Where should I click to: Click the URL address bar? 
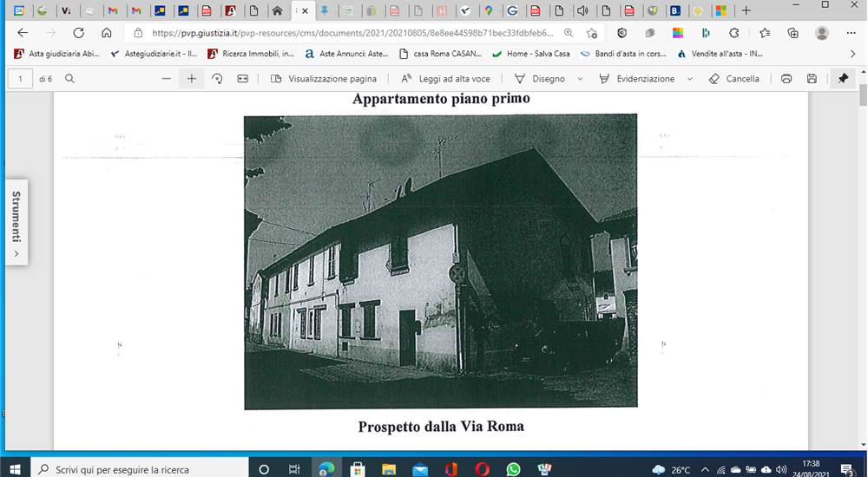point(352,33)
